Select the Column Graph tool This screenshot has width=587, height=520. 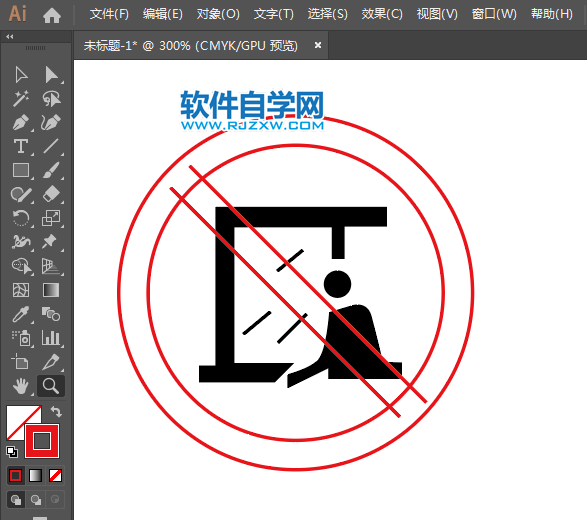coord(51,338)
